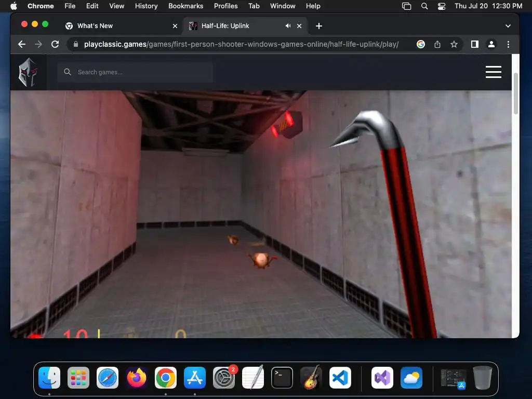The image size is (532, 399).
Task: Click the Stage Manager icon in the menu bar
Action: click(406, 6)
